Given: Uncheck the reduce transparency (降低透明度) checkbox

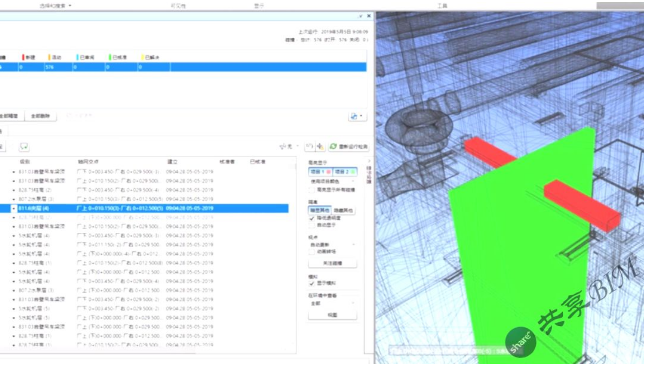Looking at the screenshot, I should 312,218.
